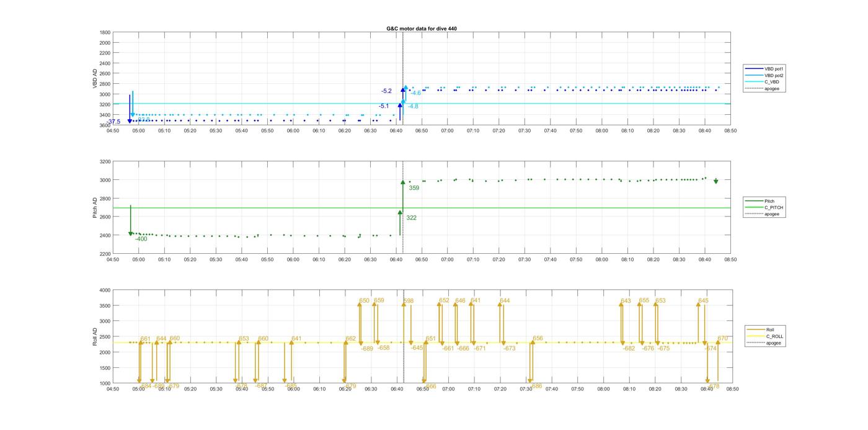The width and height of the screenshot is (868, 430).
Task: Click the '-400' pitch annotation
Action: 141,239
